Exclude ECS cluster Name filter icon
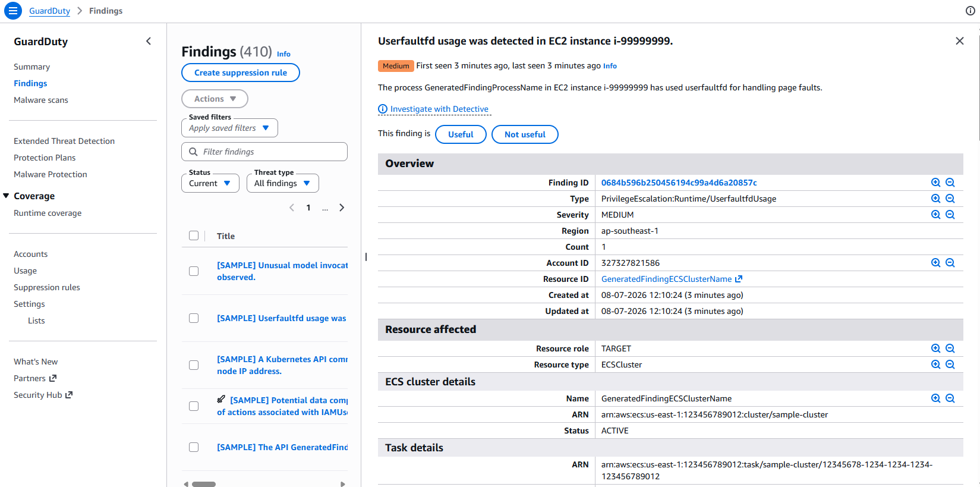This screenshot has width=980, height=487. [x=950, y=398]
